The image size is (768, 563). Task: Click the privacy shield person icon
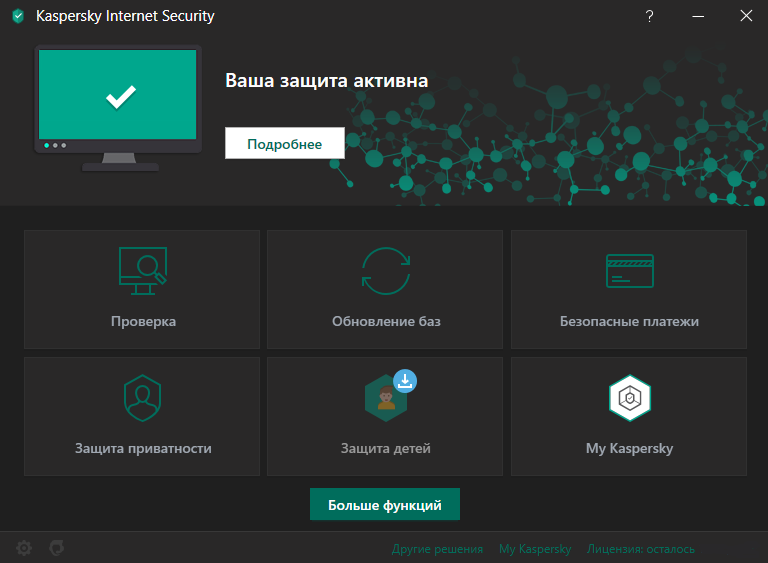coord(143,398)
